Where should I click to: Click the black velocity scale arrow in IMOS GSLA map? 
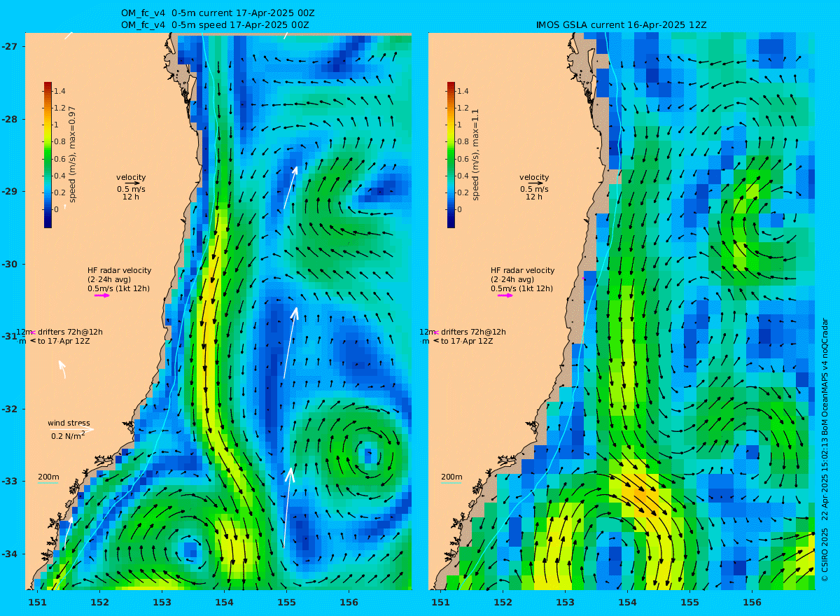point(535,183)
